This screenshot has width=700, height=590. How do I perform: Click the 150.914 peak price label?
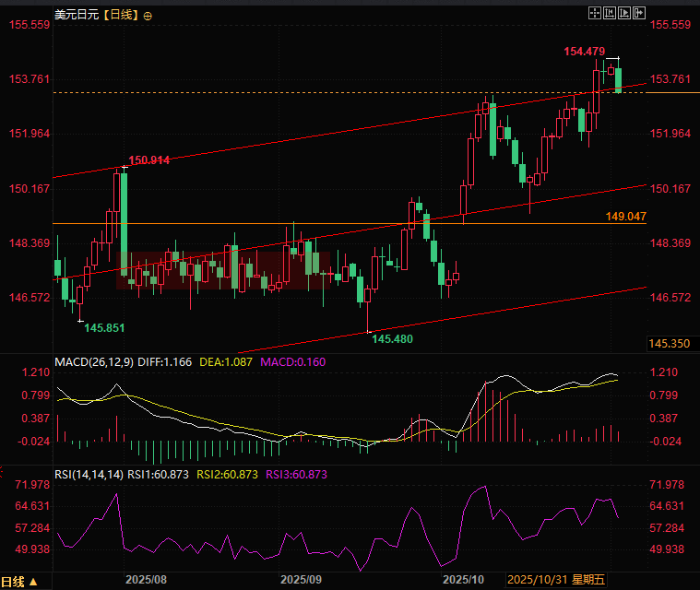(149, 160)
